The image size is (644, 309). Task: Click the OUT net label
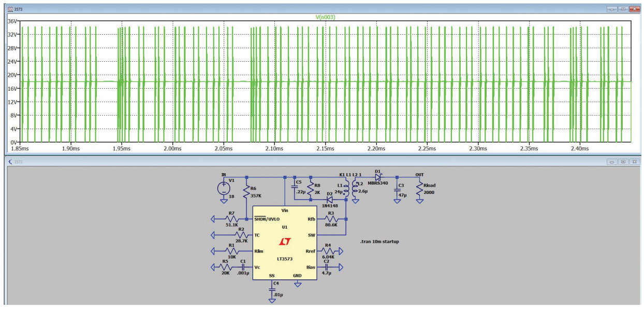420,175
